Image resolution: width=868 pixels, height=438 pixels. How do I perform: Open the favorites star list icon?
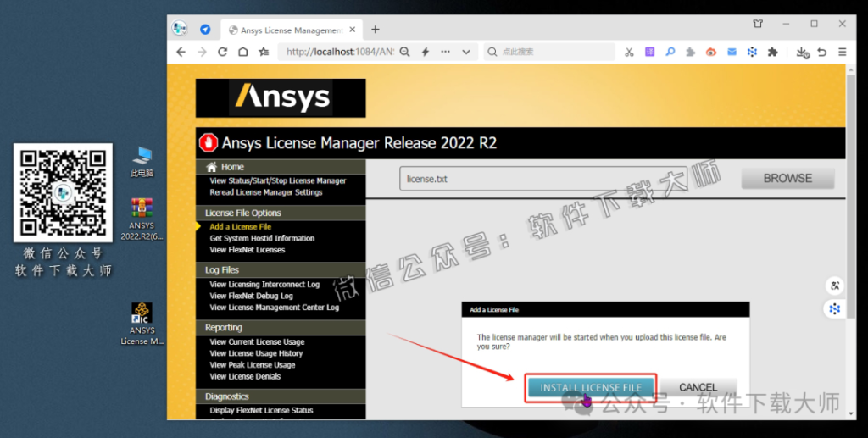pyautogui.click(x=264, y=52)
